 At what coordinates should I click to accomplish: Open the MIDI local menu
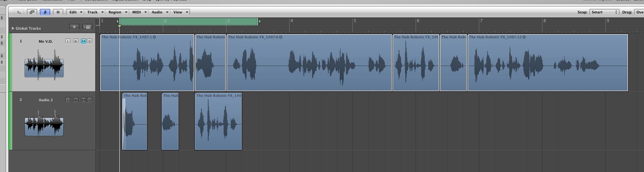139,12
